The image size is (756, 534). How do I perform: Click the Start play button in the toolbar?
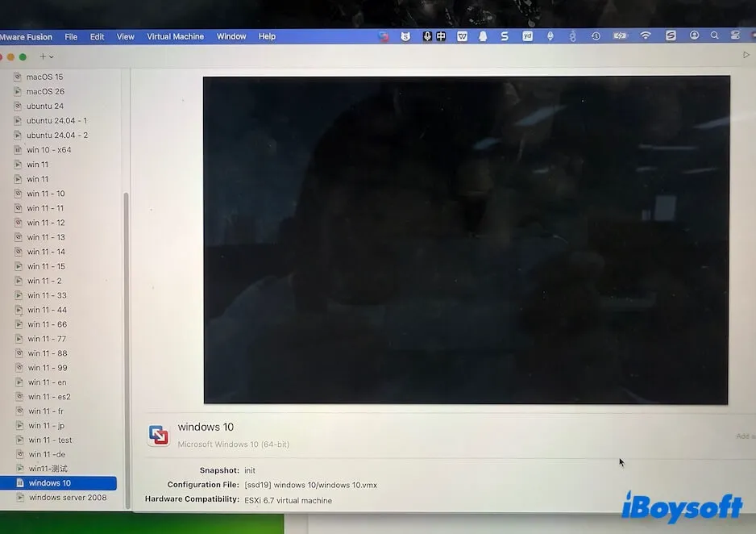pyautogui.click(x=745, y=54)
